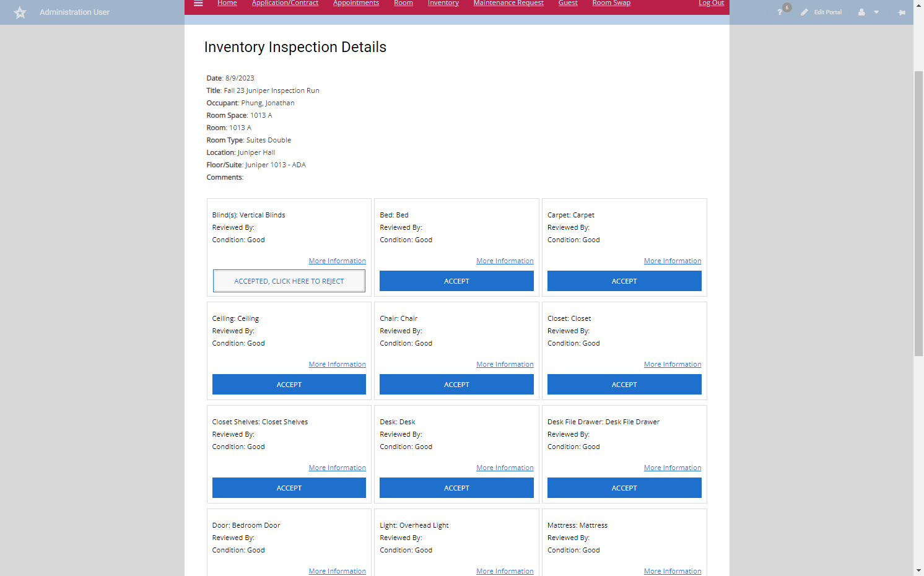Open More Information for Carpet

[x=673, y=261]
